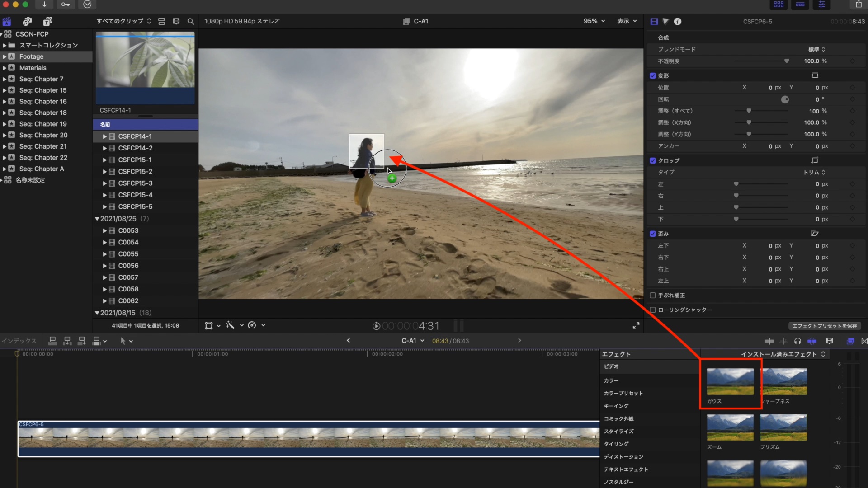This screenshot has height=488, width=868.
Task: Enable the 手ぶれ補正 stabilization checkbox
Action: (652, 296)
